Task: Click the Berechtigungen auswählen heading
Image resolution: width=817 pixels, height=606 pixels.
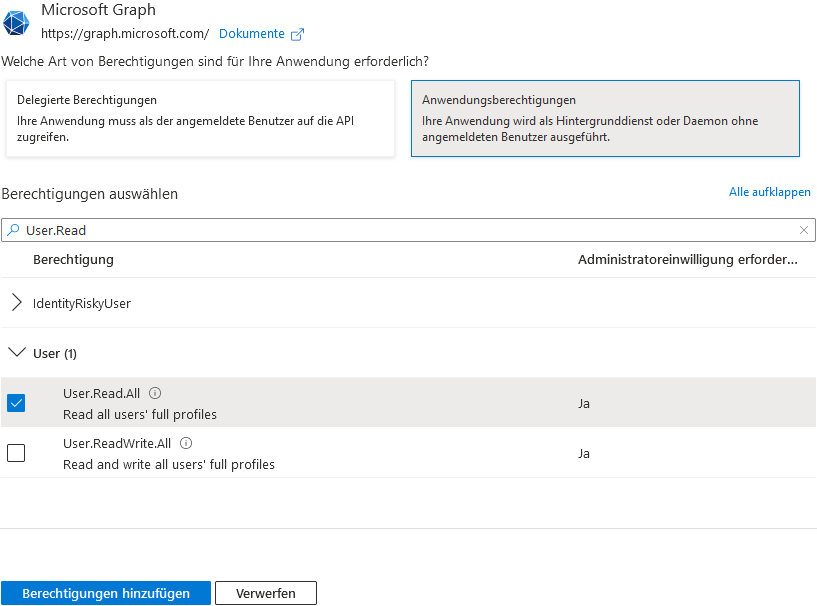Action: point(90,194)
